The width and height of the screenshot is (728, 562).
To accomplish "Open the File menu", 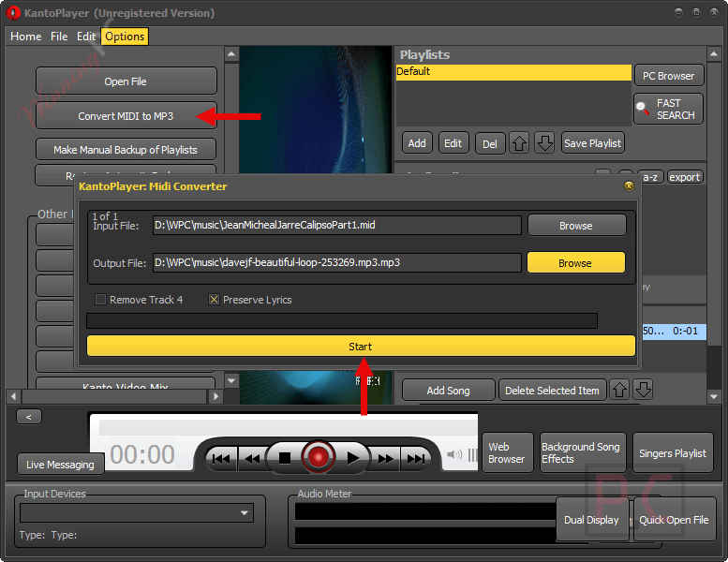I will coord(59,37).
